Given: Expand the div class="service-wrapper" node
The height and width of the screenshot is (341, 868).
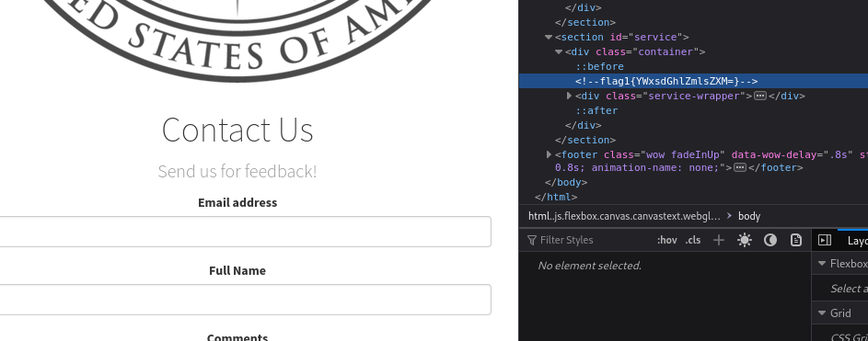Looking at the screenshot, I should (569, 97).
